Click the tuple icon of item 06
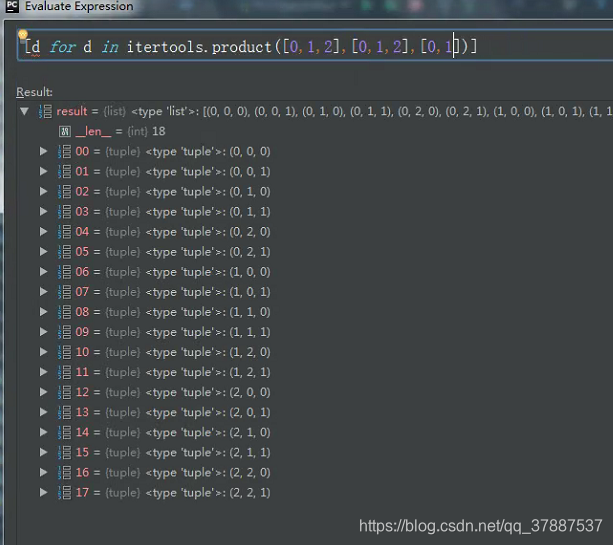The height and width of the screenshot is (545, 613). click(65, 272)
